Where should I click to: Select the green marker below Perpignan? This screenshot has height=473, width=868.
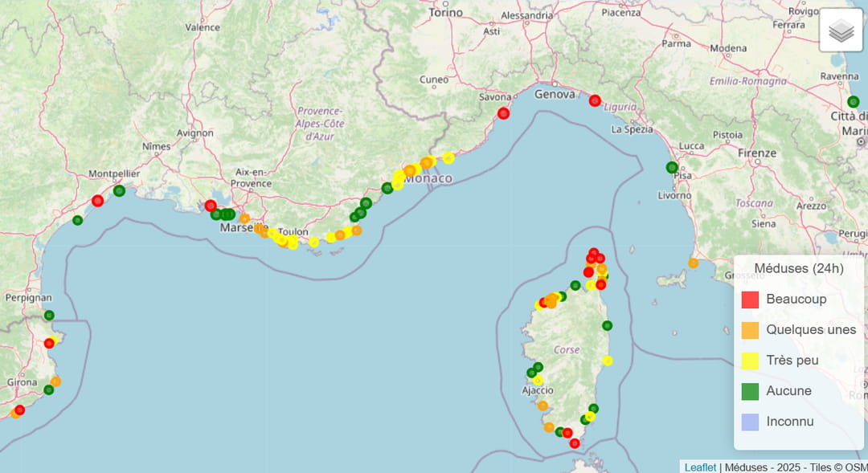[x=49, y=316]
